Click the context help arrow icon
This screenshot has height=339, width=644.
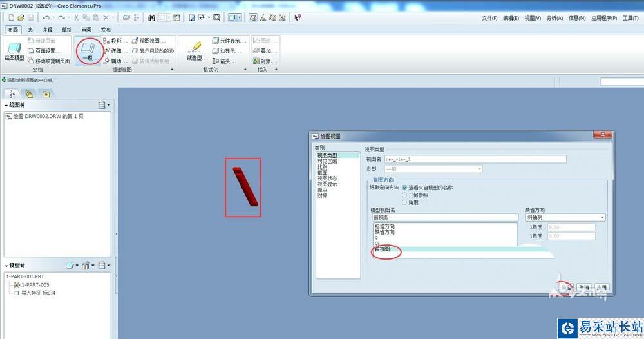pyautogui.click(x=298, y=17)
